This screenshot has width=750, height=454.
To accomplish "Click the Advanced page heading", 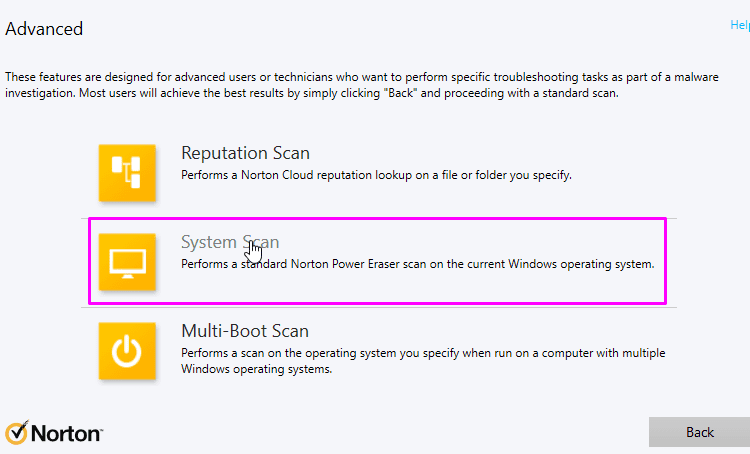I will tap(44, 29).
